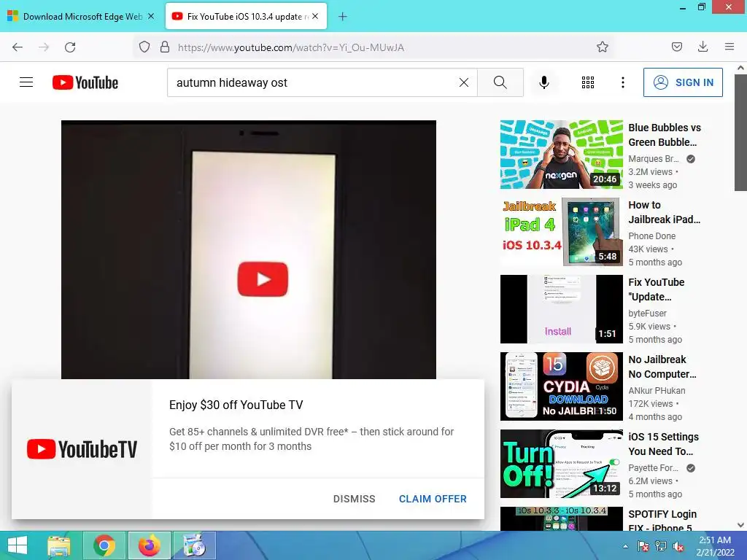Screen dimensions: 747x560
Task: Open the media program taskbar icon
Action: point(194,545)
